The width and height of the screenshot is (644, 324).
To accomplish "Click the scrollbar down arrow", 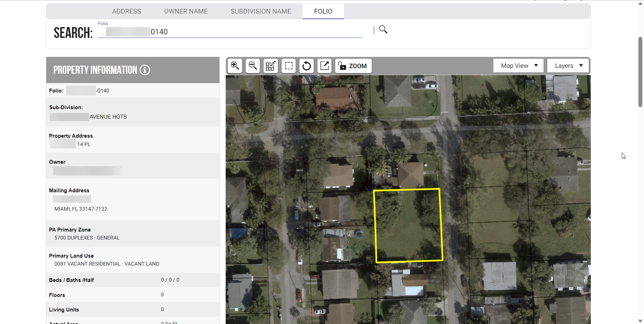I will (x=640, y=321).
